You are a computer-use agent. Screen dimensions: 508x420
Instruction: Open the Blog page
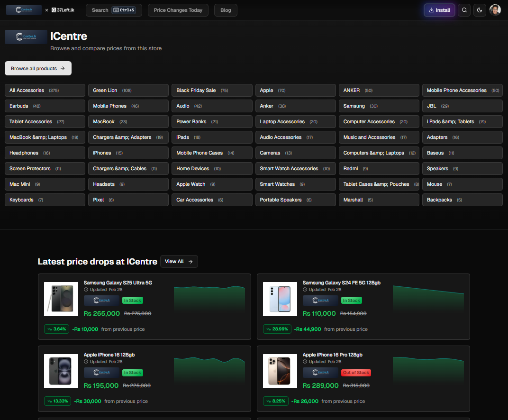tap(226, 10)
